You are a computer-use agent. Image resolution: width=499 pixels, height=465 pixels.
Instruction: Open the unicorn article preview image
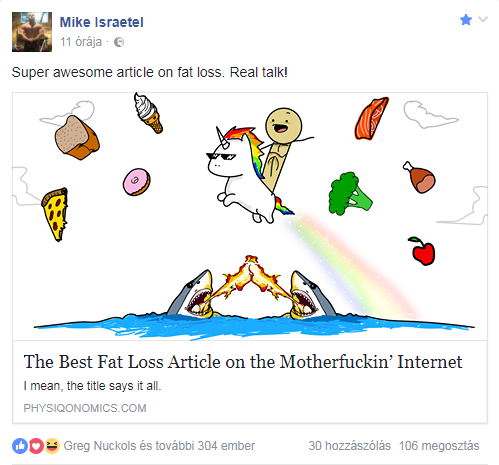click(250, 217)
